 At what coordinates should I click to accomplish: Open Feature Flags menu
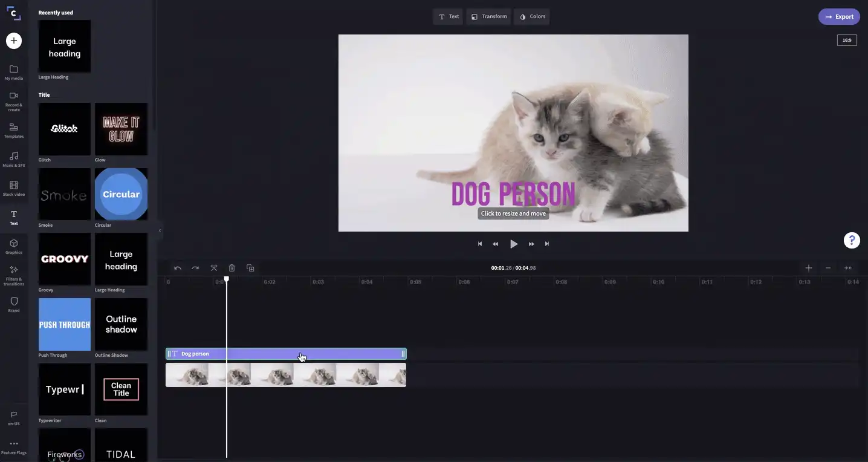[x=14, y=447]
